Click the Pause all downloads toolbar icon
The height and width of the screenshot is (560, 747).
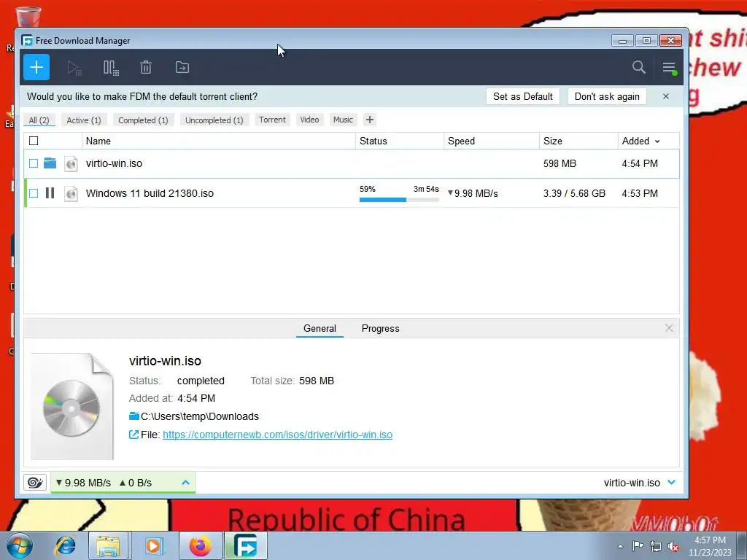pyautogui.click(x=111, y=68)
